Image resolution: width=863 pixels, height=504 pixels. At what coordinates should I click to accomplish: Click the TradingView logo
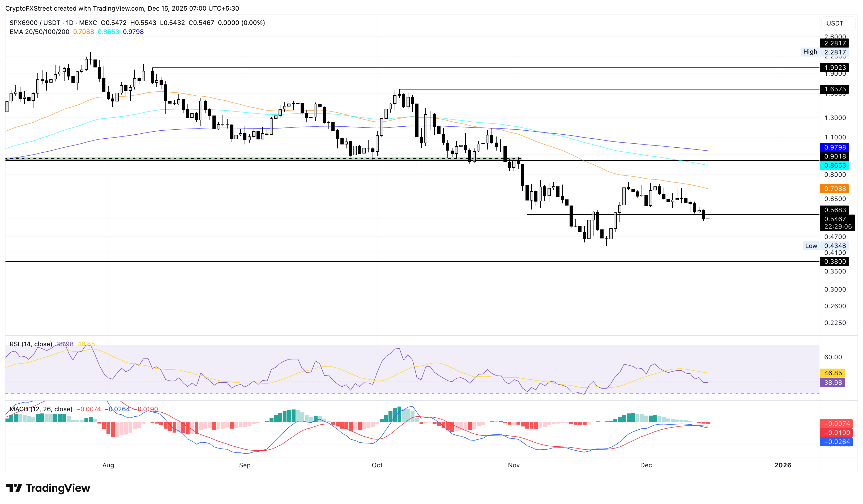(48, 489)
